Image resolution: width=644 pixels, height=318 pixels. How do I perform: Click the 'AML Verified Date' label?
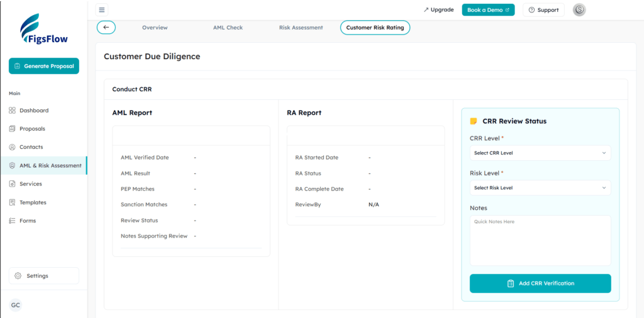tap(145, 158)
